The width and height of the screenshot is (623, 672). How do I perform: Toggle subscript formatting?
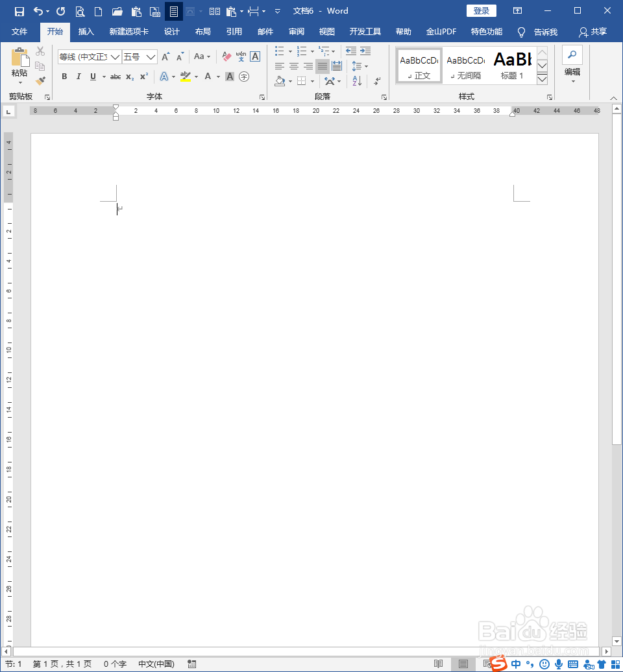[x=130, y=77]
